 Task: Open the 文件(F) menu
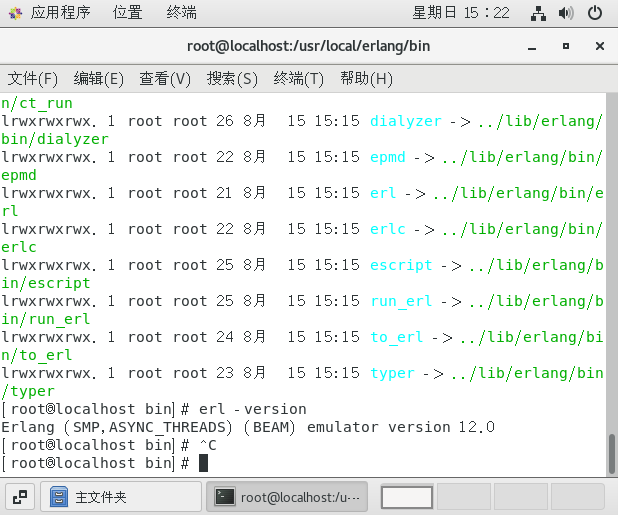[32, 78]
